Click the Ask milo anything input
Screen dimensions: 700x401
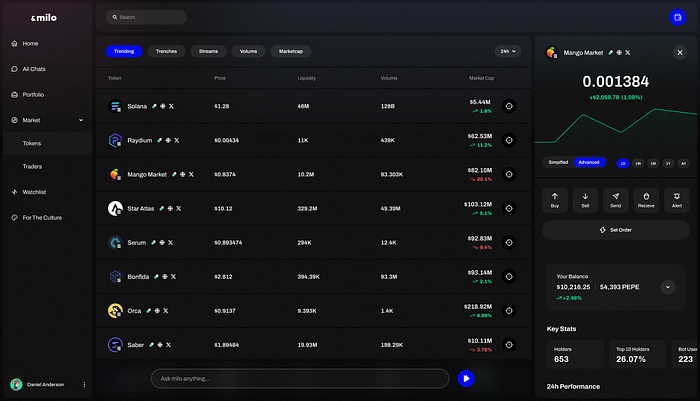(300, 379)
